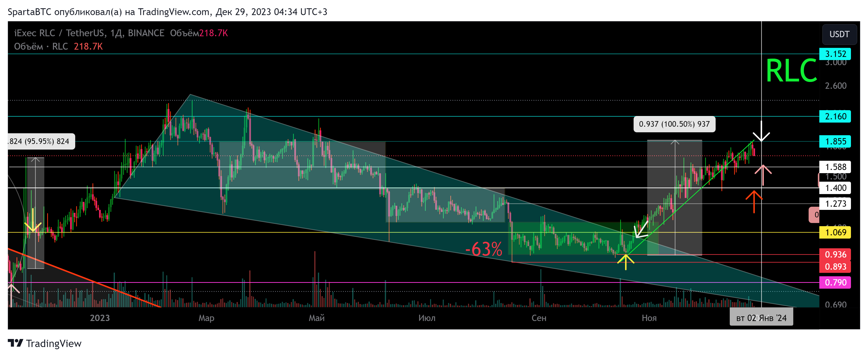Select the 1.855 price label
This screenshot has height=357, width=868.
(835, 142)
